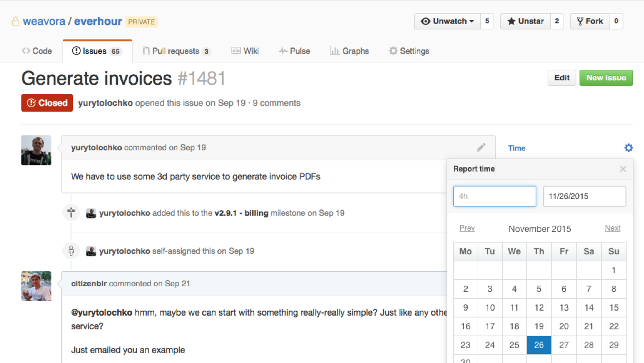Edit yurytolochko's comment via pencil icon
644x363 pixels.
(x=481, y=148)
